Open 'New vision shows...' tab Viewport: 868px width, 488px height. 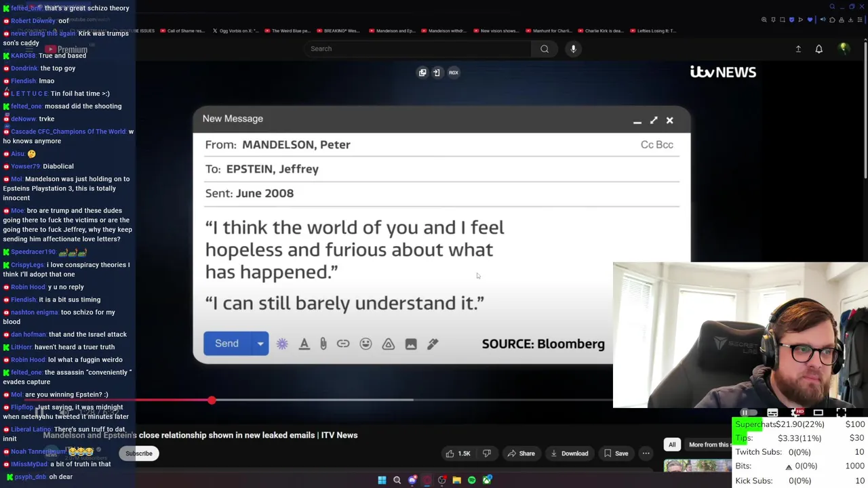(496, 30)
